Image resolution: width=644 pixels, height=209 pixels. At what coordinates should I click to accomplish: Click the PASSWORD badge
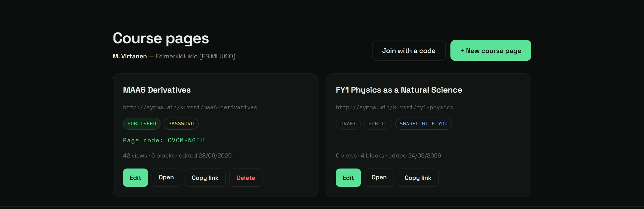pyautogui.click(x=181, y=124)
